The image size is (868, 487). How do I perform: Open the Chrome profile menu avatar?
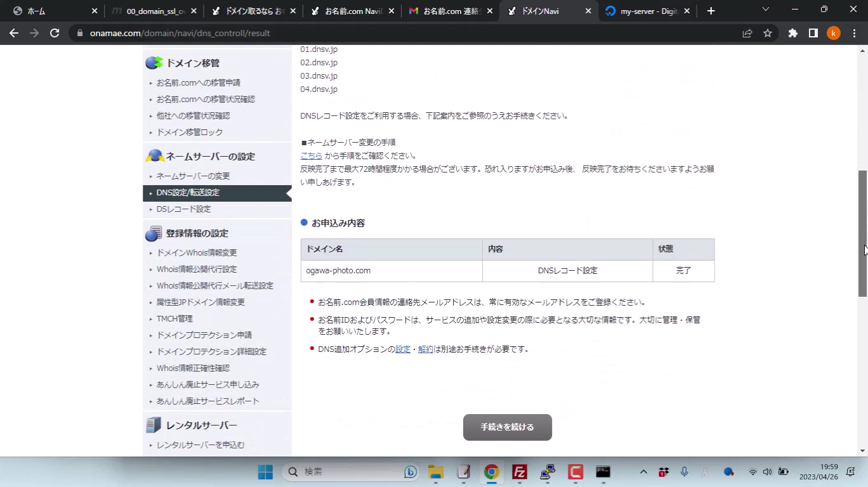pos(833,33)
